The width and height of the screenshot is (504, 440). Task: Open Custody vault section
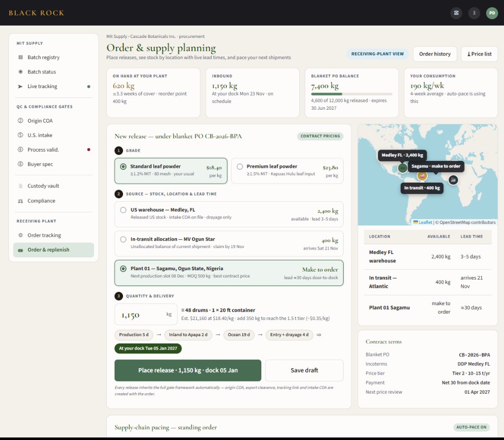click(53, 186)
